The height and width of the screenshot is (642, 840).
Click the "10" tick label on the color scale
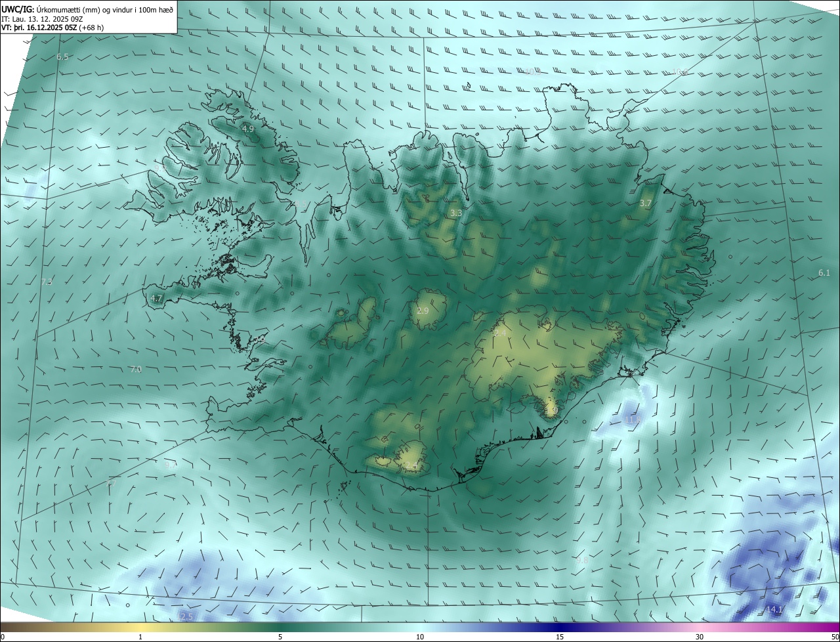[420, 637]
